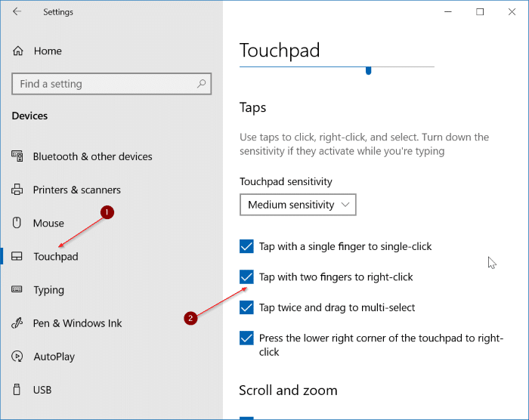Open the Touchpad sensitivity dropdown
This screenshot has width=529, height=420.
[298, 205]
